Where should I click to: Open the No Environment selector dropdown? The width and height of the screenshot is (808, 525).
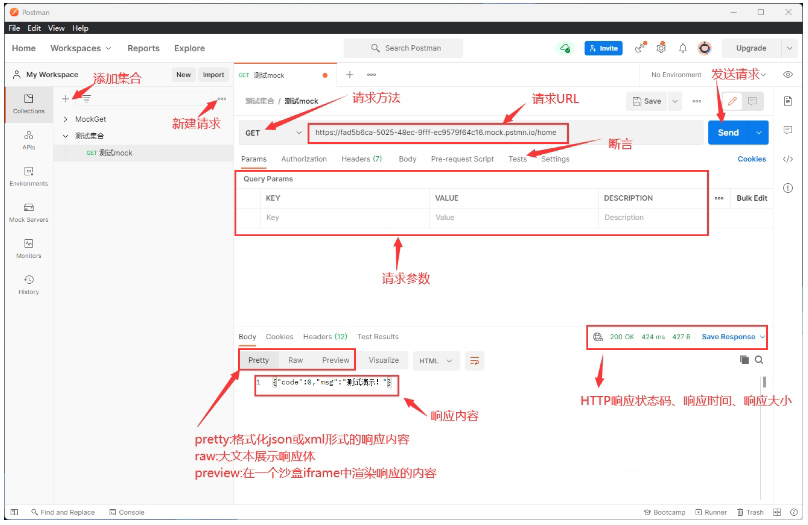tap(707, 75)
